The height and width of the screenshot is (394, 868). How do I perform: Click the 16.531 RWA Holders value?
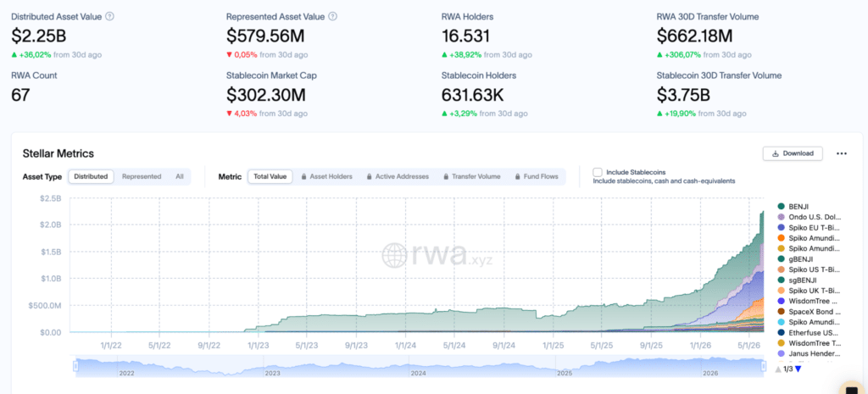point(465,36)
